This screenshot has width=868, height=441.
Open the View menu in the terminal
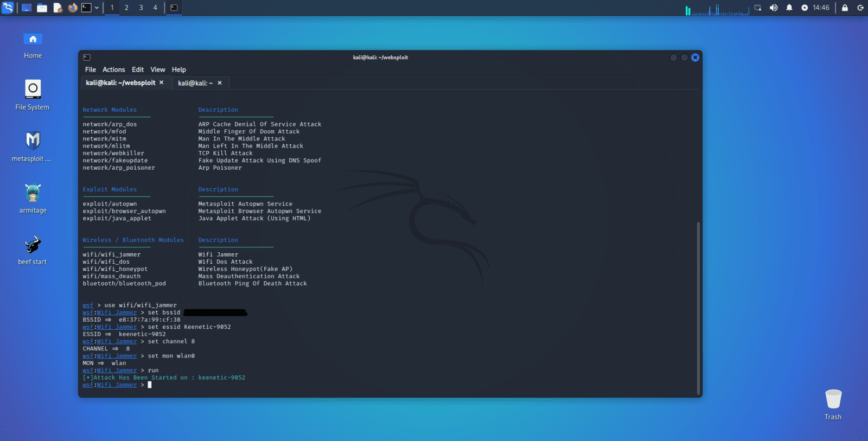pyautogui.click(x=158, y=69)
